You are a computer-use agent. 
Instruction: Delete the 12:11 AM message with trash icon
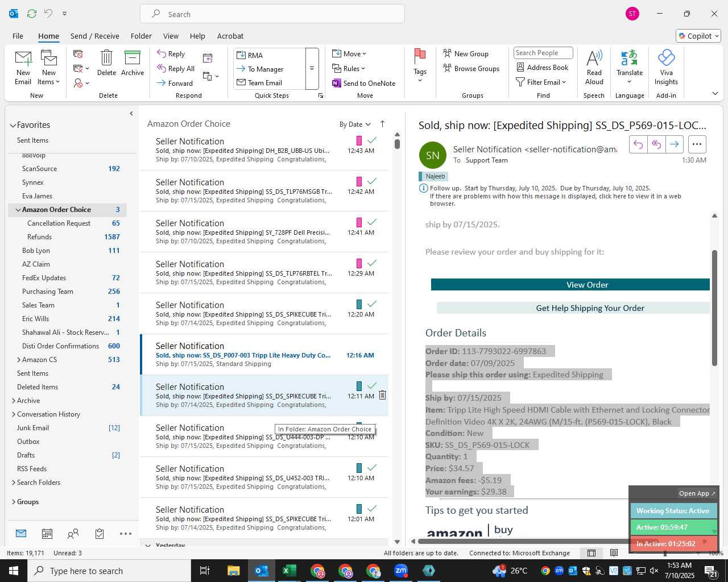pos(382,395)
